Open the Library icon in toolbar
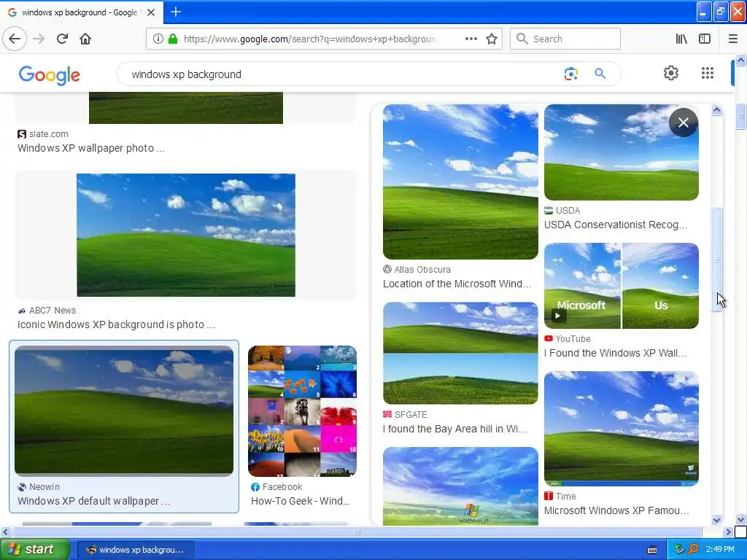The width and height of the screenshot is (747, 560). tap(681, 39)
